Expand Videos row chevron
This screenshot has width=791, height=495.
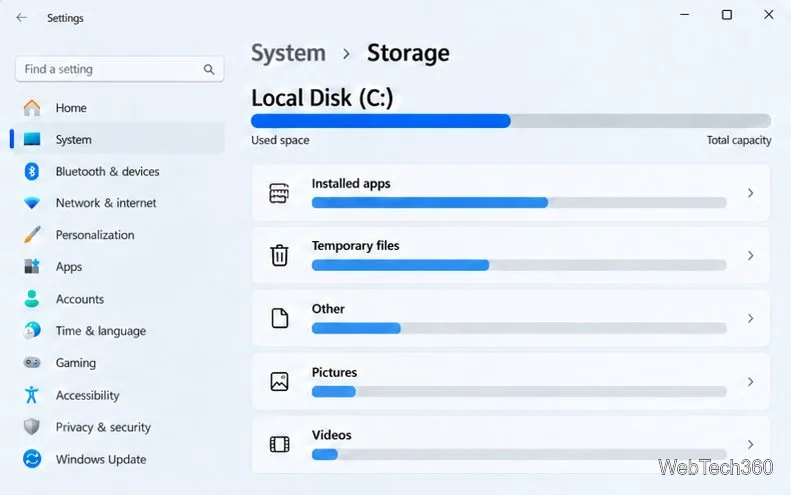751,444
